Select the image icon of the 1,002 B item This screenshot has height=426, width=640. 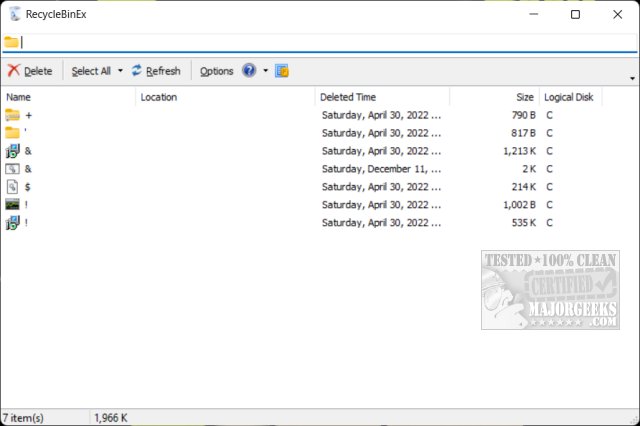12,204
